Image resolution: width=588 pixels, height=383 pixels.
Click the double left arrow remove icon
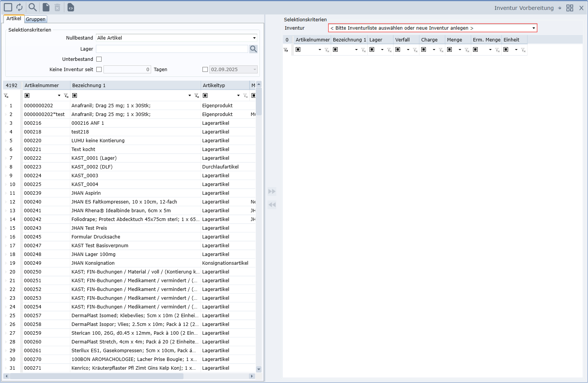click(272, 205)
